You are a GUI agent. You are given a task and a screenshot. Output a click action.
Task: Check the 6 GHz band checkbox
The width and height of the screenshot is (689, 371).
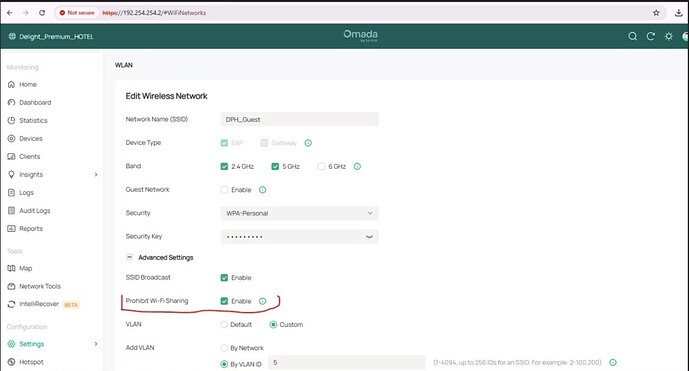coord(321,166)
